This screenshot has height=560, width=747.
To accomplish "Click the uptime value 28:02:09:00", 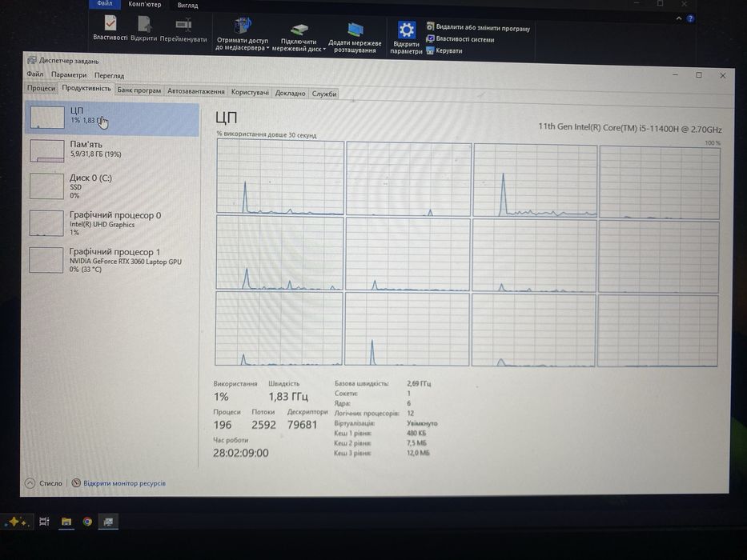I will pyautogui.click(x=240, y=453).
